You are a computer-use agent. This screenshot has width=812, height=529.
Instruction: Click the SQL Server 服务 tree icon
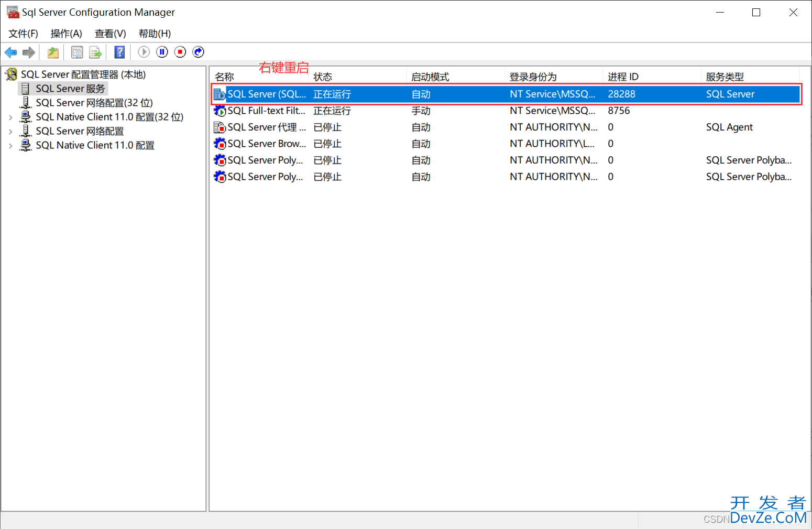[25, 89]
